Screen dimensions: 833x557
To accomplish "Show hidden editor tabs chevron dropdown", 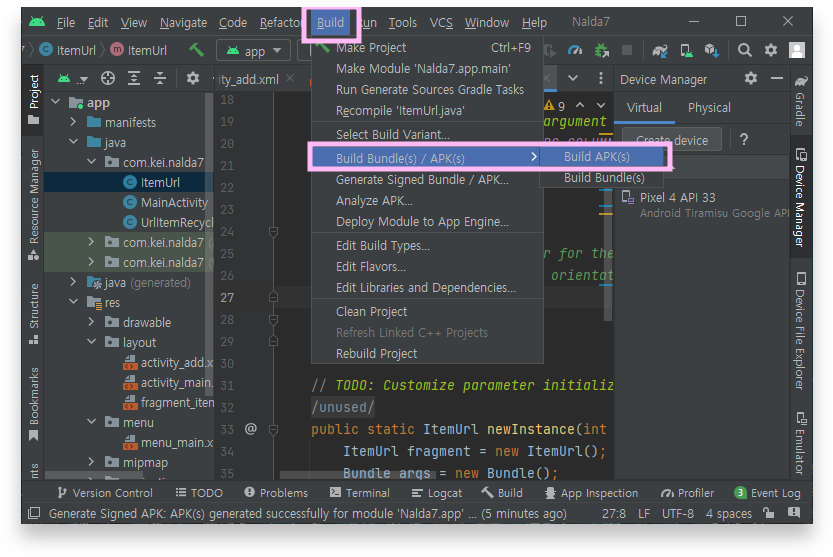I will click(x=573, y=78).
